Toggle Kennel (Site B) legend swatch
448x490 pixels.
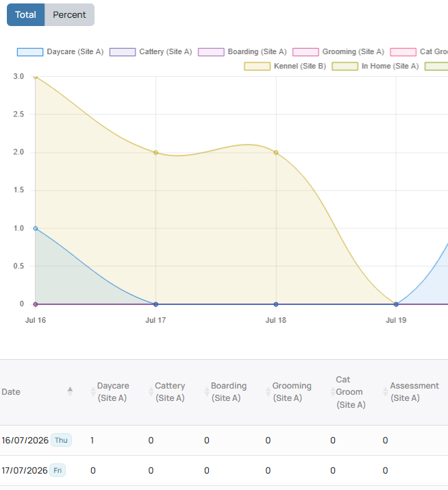(x=257, y=66)
